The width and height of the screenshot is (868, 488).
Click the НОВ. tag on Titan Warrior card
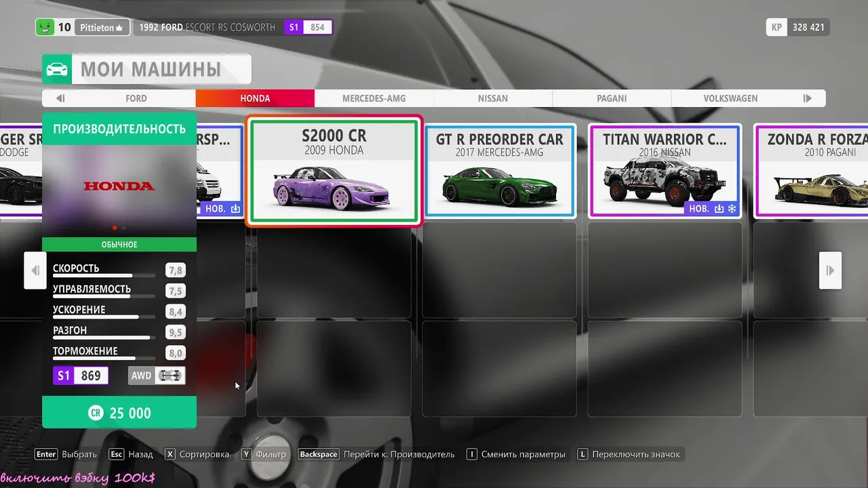(x=699, y=209)
